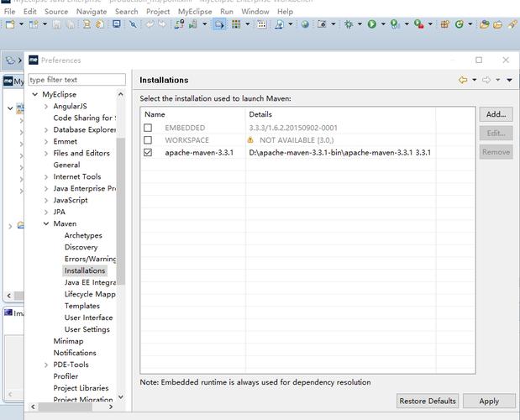The height and width of the screenshot is (420, 520).
Task: Click the magnifier search toolbar icon
Action: (x=280, y=24)
